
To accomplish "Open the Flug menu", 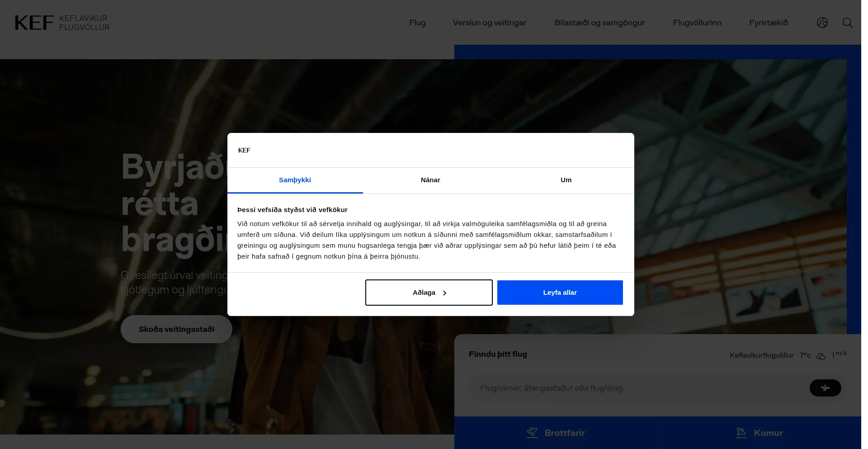I will (x=417, y=23).
